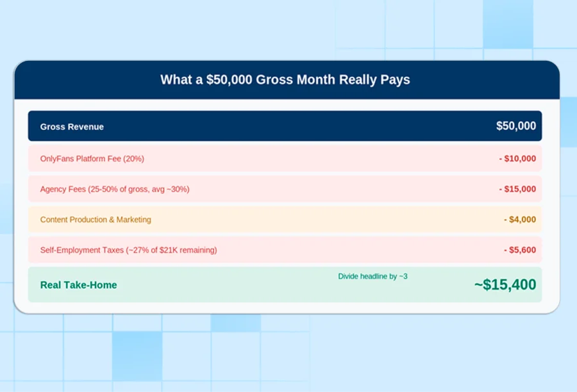This screenshot has width=577, height=392.
Task: Click the '- $10,000' platform fee value
Action: pos(517,158)
